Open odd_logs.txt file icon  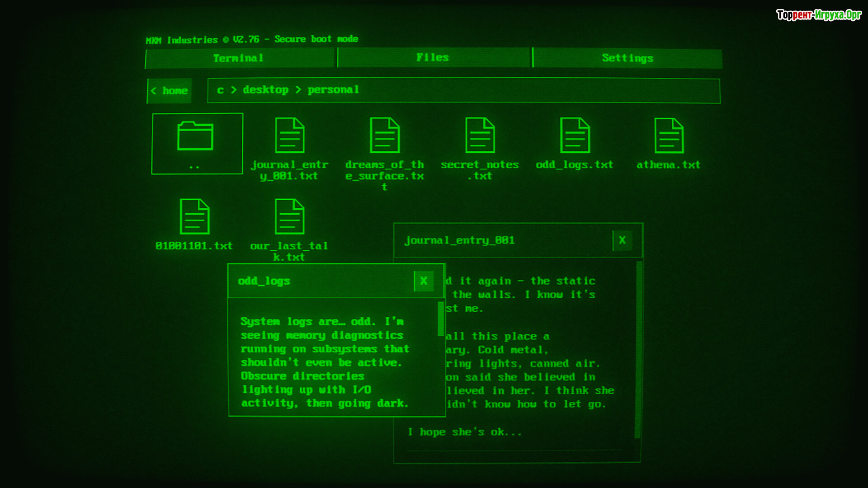(x=575, y=136)
